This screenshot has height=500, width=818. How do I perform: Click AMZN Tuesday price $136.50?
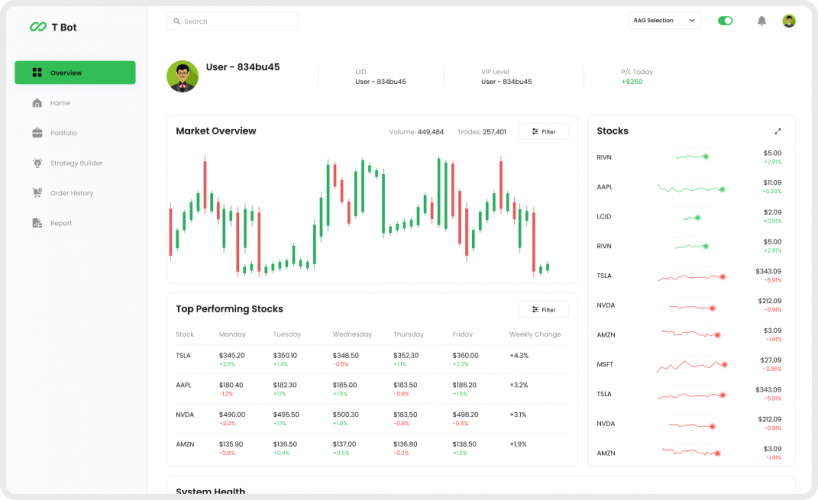coord(285,444)
